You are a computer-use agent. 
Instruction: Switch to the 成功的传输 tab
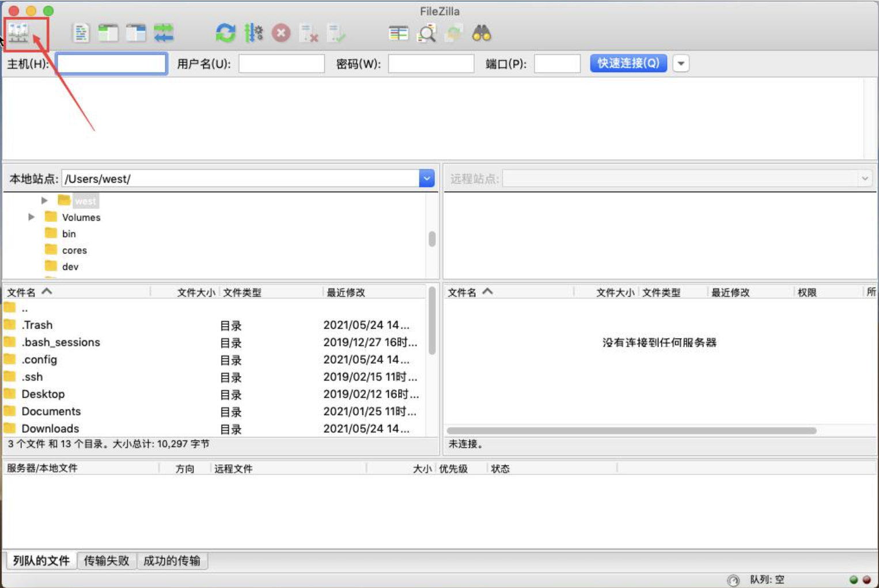(x=172, y=560)
